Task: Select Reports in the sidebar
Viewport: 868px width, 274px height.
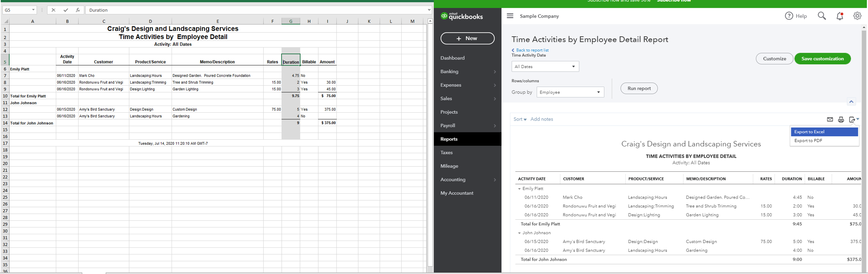Action: pos(467,139)
